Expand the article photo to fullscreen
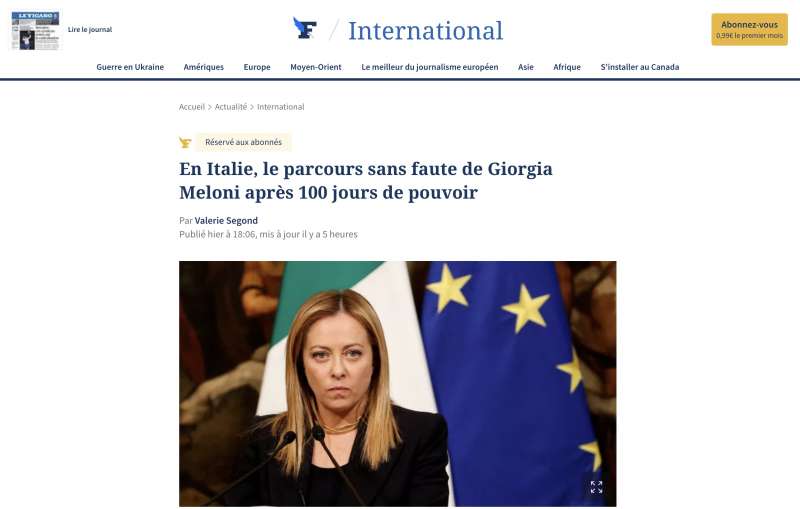800x509 pixels. 596,487
